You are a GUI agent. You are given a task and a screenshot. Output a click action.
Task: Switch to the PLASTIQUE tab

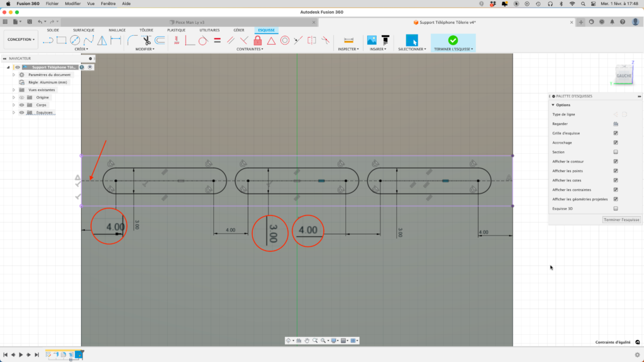176,30
